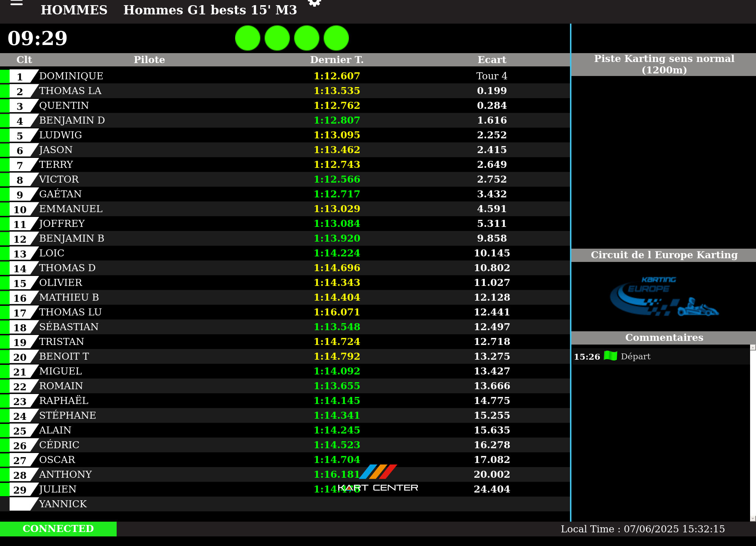Viewport: 756px width, 546px height.
Task: Click the Pilote column header
Action: (x=149, y=60)
